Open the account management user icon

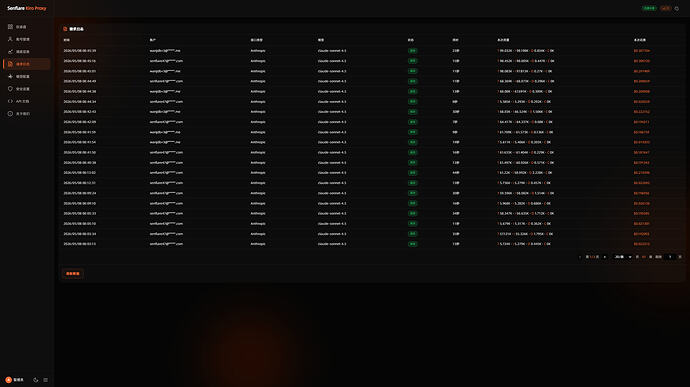click(x=10, y=39)
